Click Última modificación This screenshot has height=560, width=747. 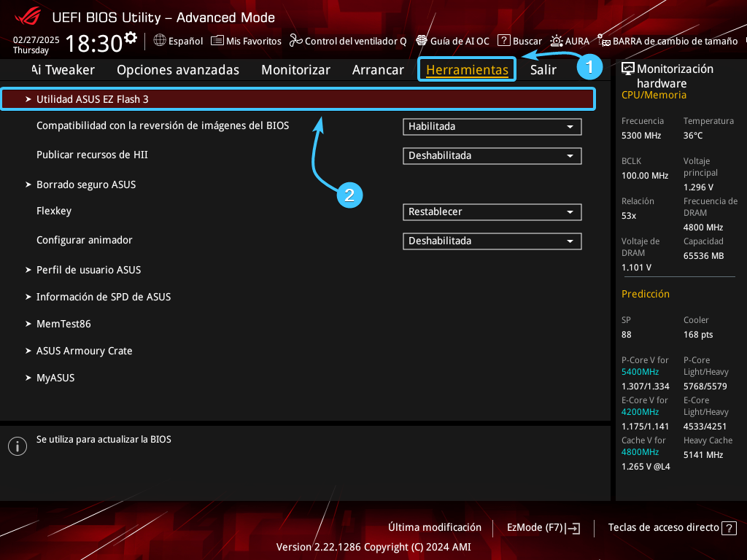435,528
